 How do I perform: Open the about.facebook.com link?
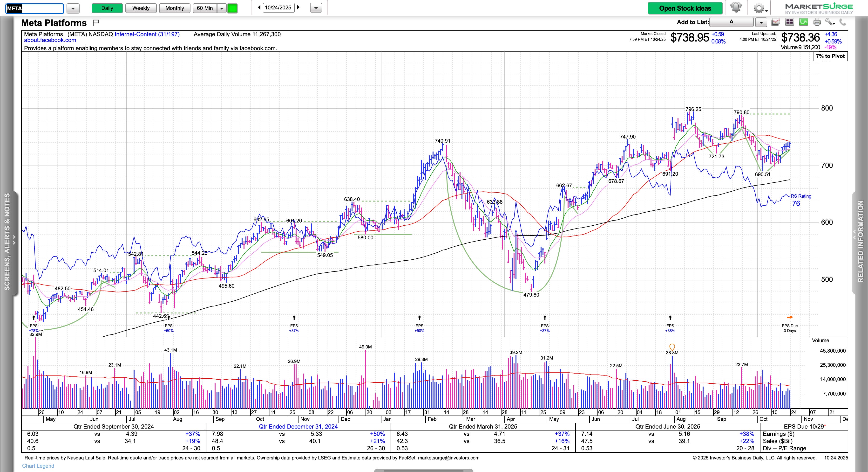(x=50, y=40)
